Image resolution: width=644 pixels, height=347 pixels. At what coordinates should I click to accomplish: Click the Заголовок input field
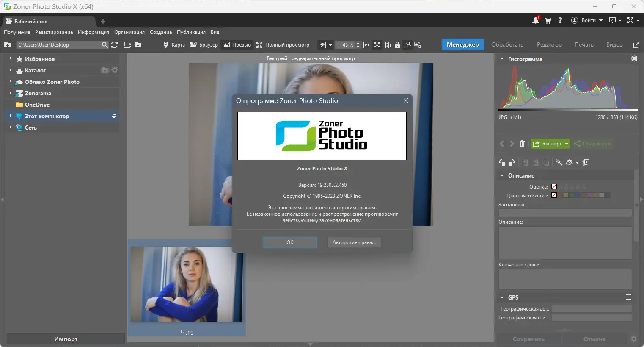tap(565, 213)
